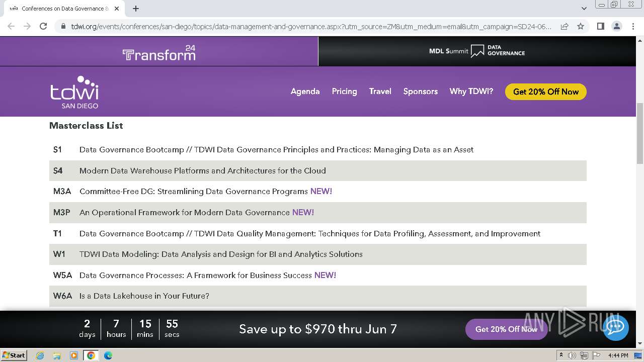The height and width of the screenshot is (362, 644).
Task: Open the MDL Summit Data Governance banner
Action: coord(477,51)
